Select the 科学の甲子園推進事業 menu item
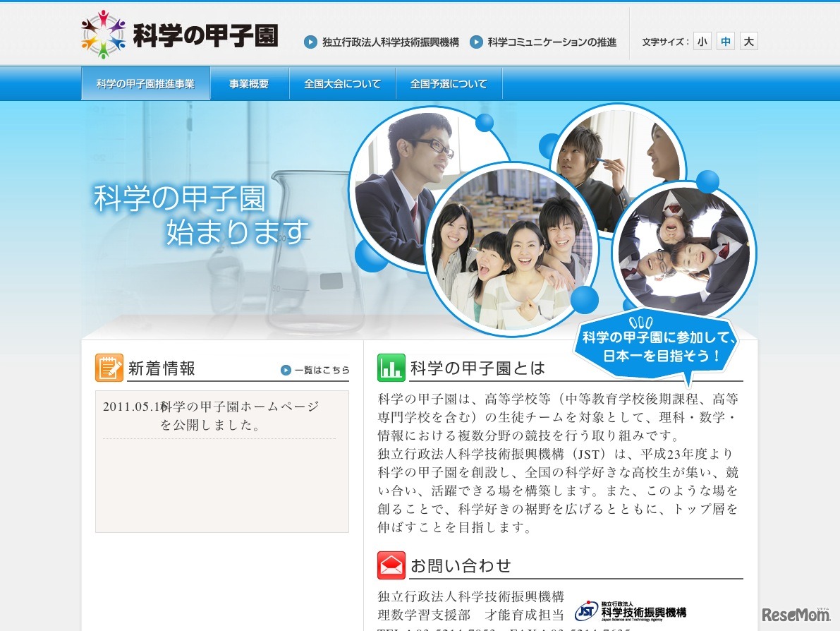 pos(145,83)
